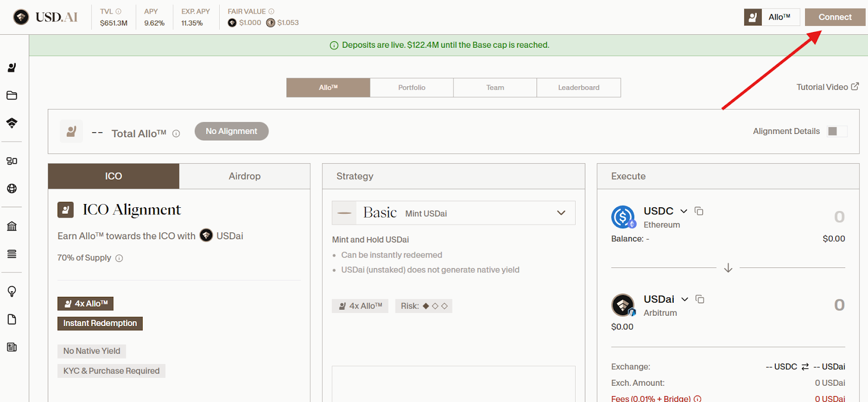Click the USD.AI logo in the header

[46, 17]
